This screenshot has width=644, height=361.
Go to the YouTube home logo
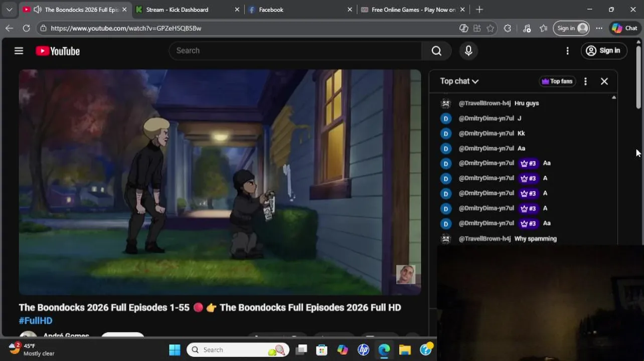58,51
